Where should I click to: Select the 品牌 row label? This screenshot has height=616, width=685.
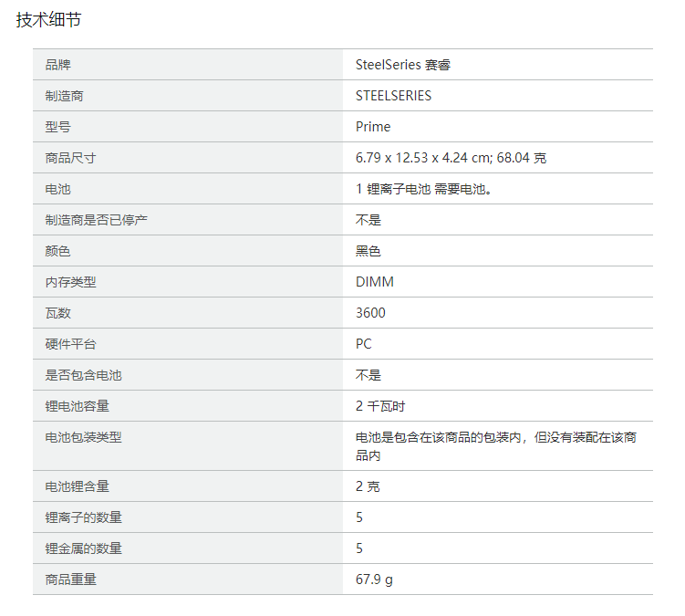(x=58, y=65)
